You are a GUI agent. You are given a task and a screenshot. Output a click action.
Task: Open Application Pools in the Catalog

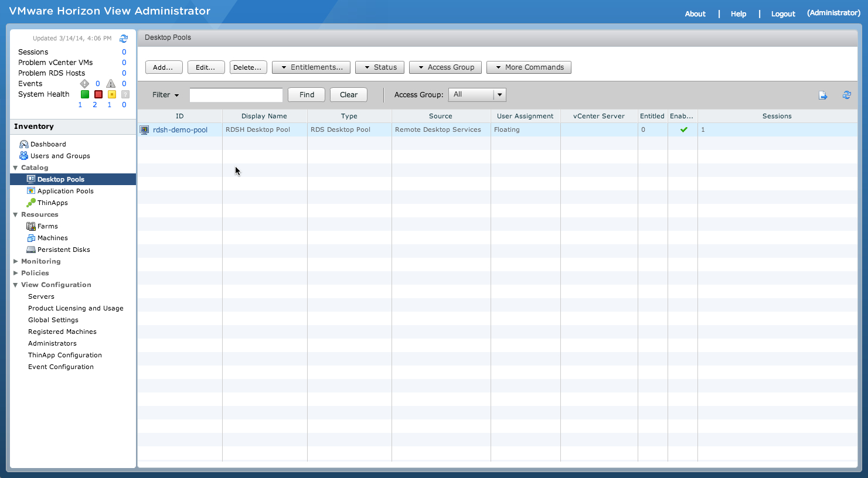coord(64,190)
